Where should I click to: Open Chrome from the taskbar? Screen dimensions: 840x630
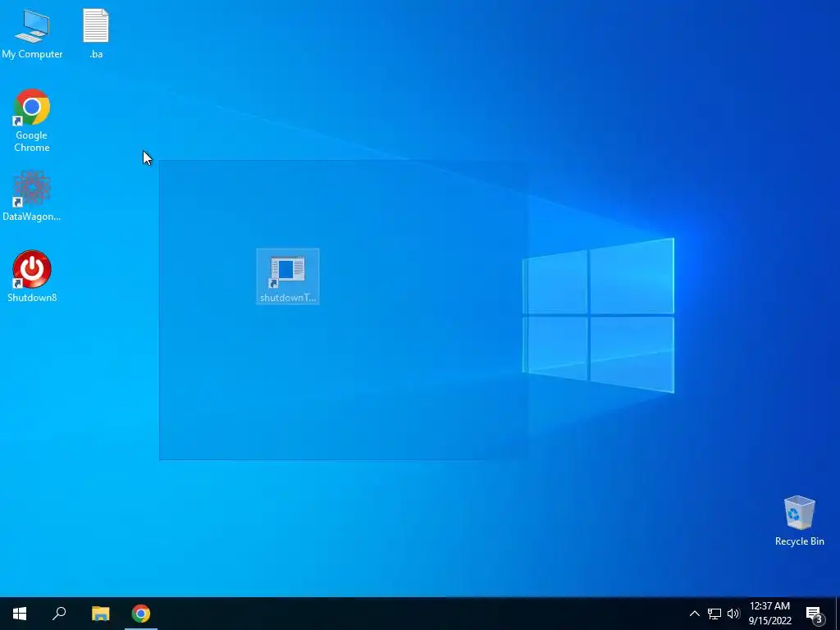click(x=141, y=614)
